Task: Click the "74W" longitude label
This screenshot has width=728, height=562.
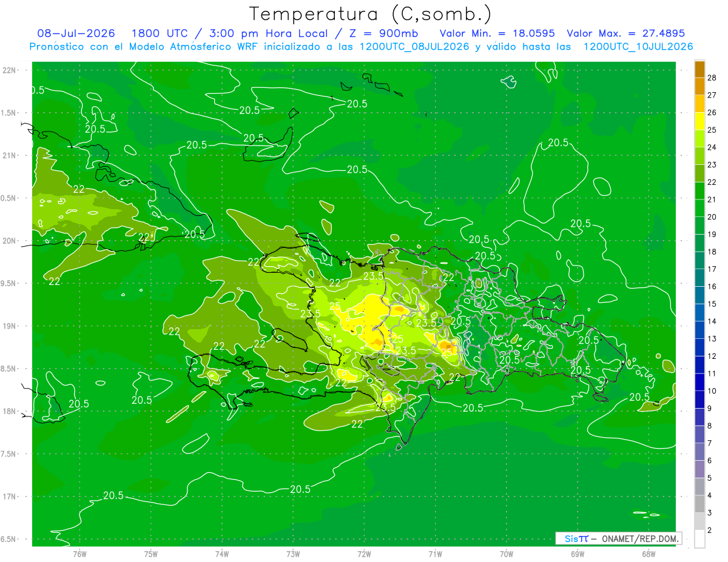Action: pos(222,554)
